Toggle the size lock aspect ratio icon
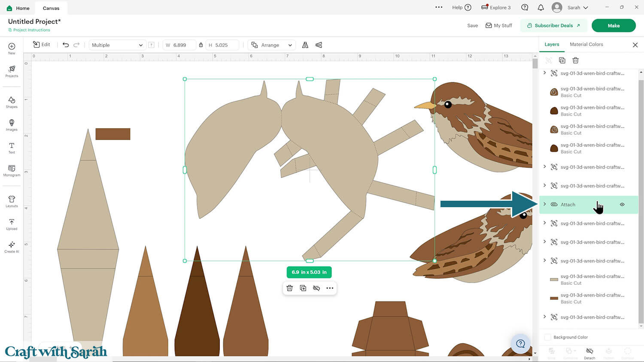This screenshot has width=644, height=362. [x=201, y=45]
